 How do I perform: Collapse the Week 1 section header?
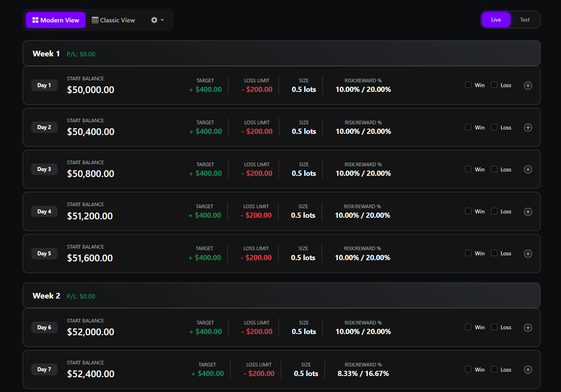46,53
